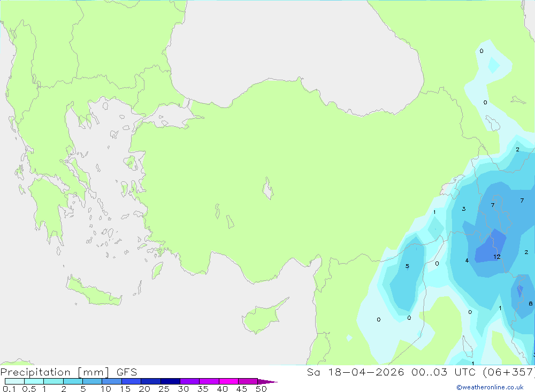Click the 20–25 mm legend color swatch

pyautogui.click(x=151, y=381)
